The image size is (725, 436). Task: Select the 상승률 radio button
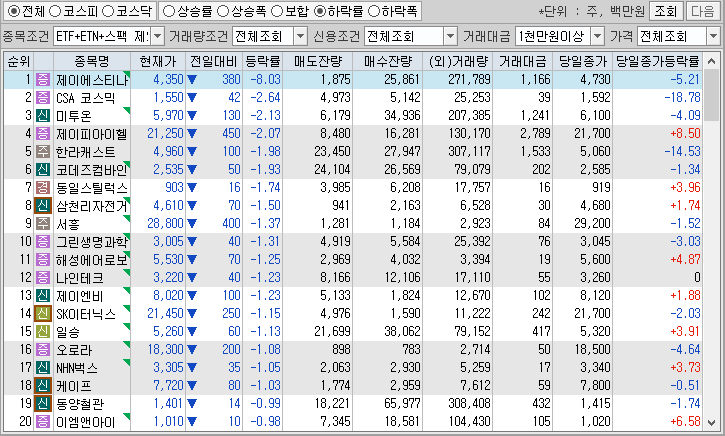click(169, 11)
